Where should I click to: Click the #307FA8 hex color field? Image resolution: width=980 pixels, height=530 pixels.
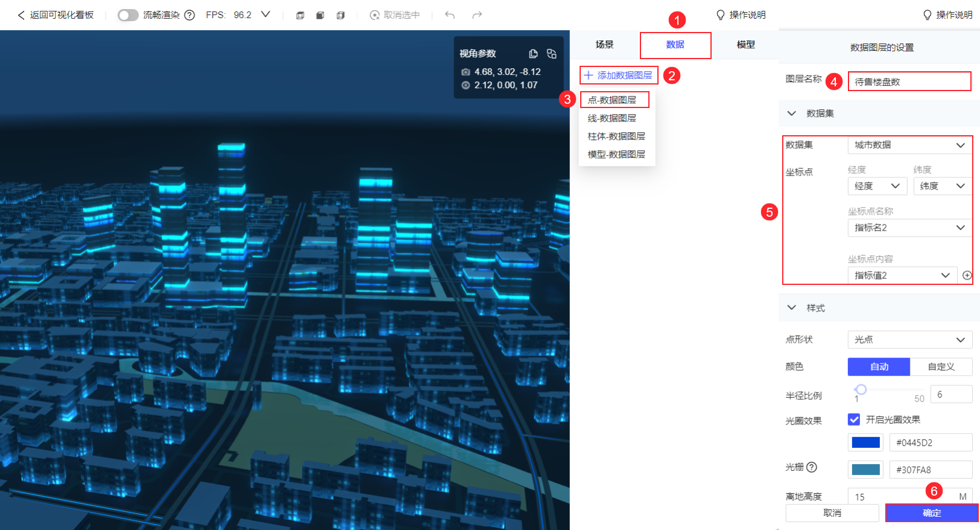(x=931, y=470)
